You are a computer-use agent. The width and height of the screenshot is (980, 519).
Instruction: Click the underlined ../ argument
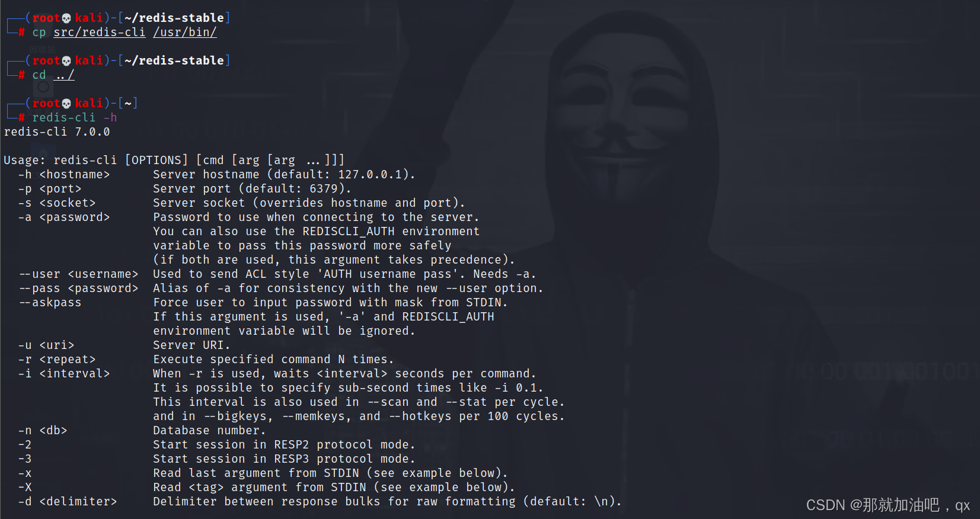click(64, 75)
